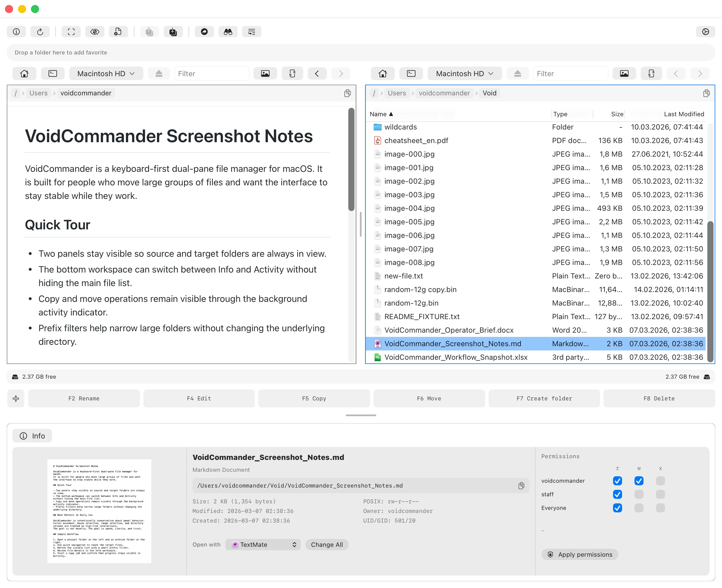Click the Apply permissions button
Image resolution: width=722 pixels, height=588 pixels.
coord(580,554)
